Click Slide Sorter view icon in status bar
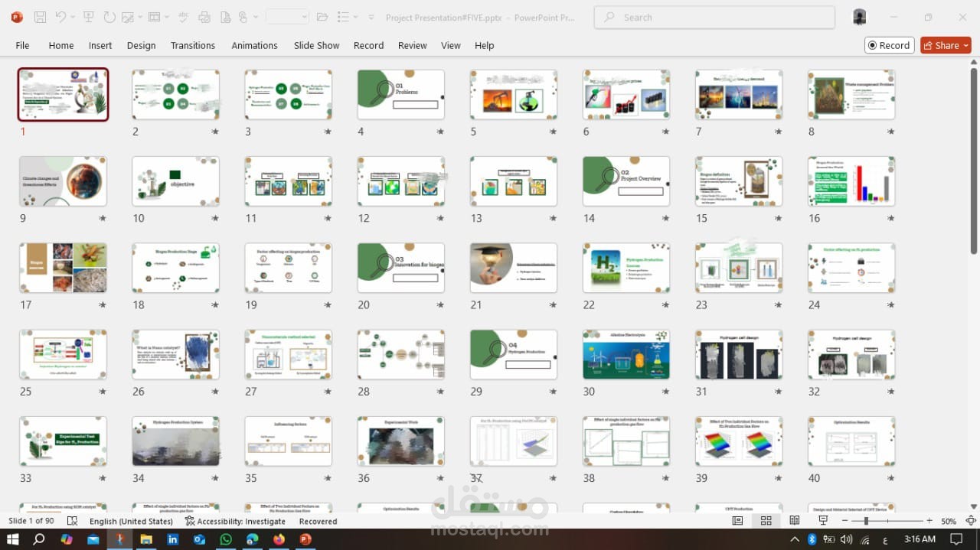The image size is (980, 550). click(x=766, y=521)
